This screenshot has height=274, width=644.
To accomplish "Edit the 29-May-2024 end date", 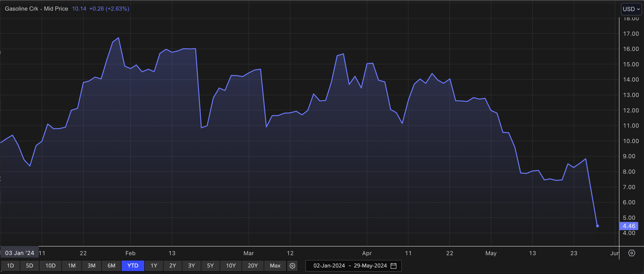I will click(x=370, y=266).
